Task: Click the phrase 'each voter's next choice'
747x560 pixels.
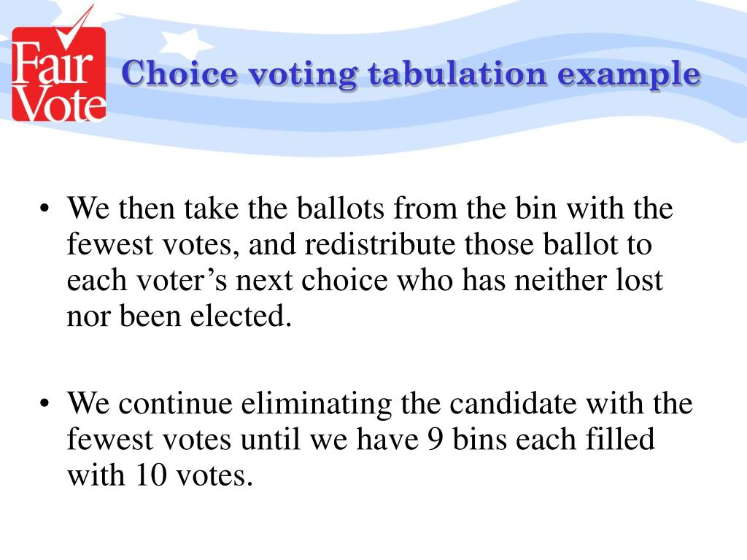Action: (228, 281)
